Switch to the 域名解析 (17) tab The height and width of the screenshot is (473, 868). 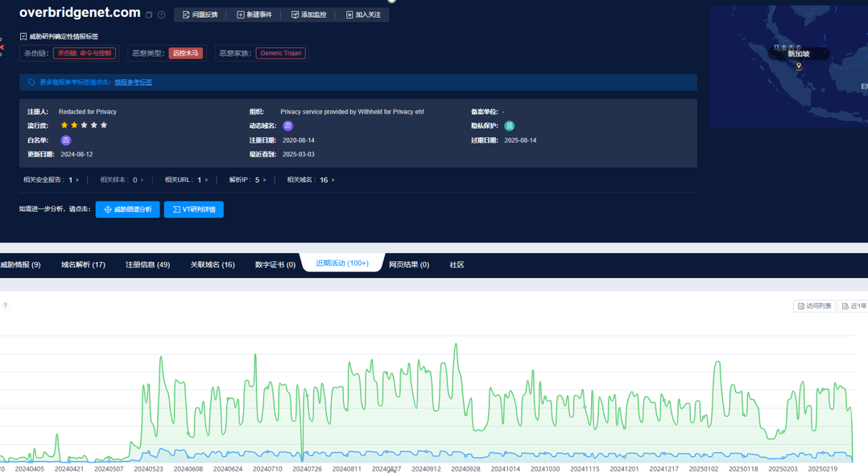83,264
